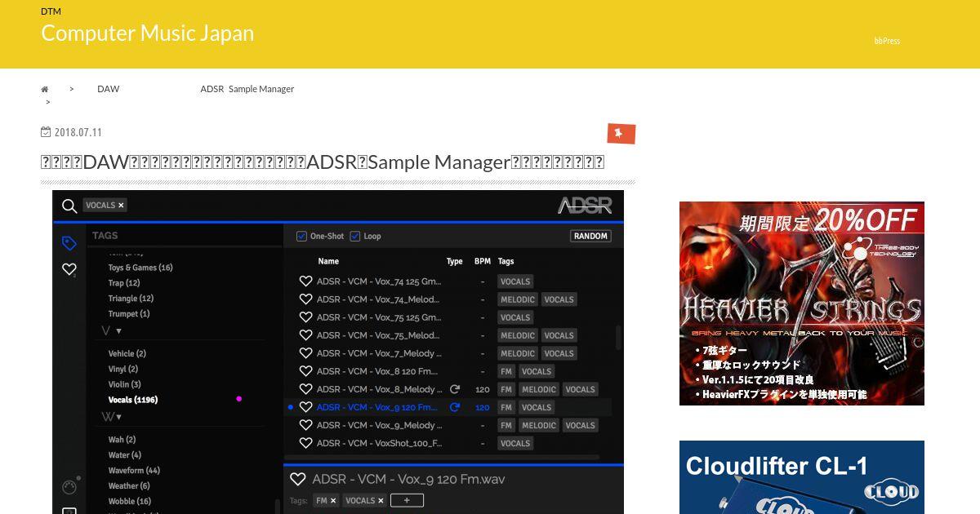Open the Heavier7Strings 20%OFF ad banner
The height and width of the screenshot is (514, 980).
[802, 304]
